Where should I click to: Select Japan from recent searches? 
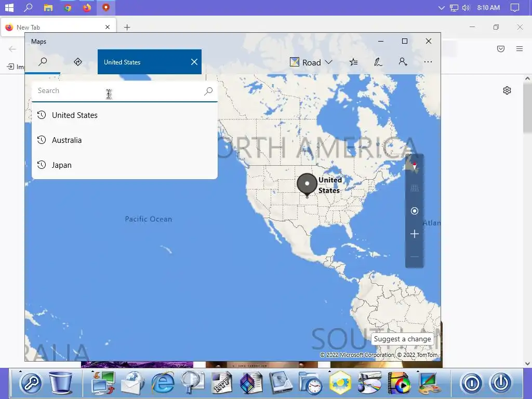coord(125,165)
